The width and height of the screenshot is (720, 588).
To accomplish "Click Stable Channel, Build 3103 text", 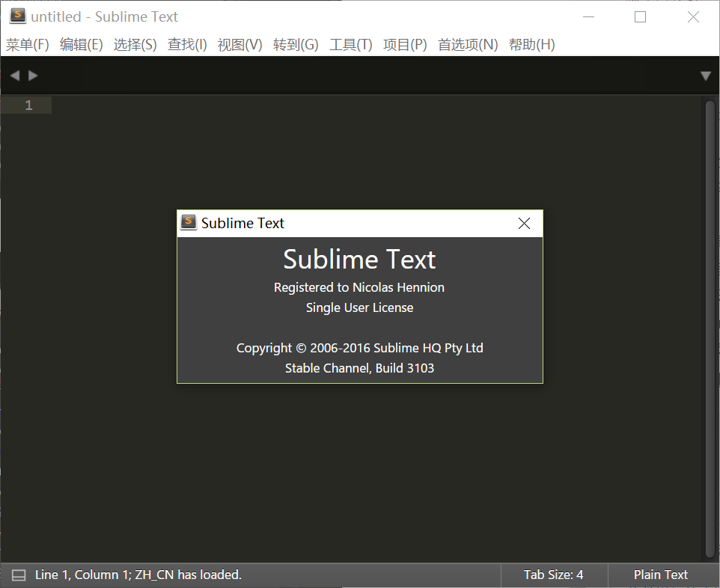I will pyautogui.click(x=359, y=368).
